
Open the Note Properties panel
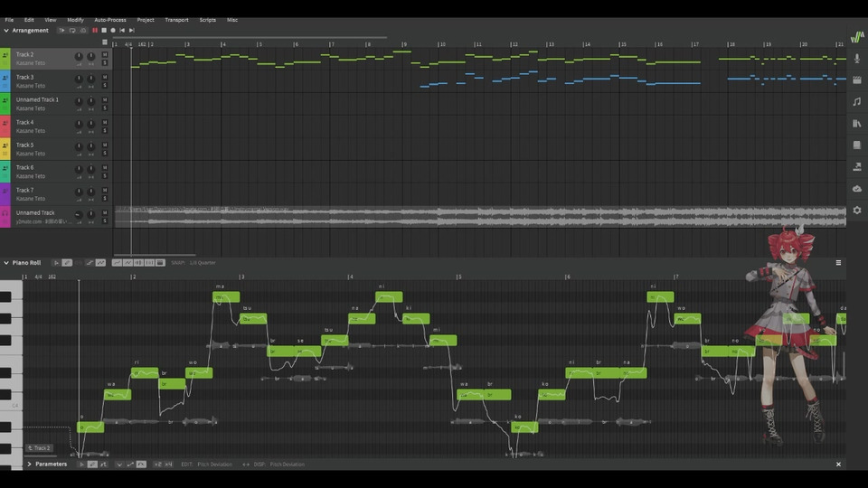pyautogui.click(x=857, y=80)
